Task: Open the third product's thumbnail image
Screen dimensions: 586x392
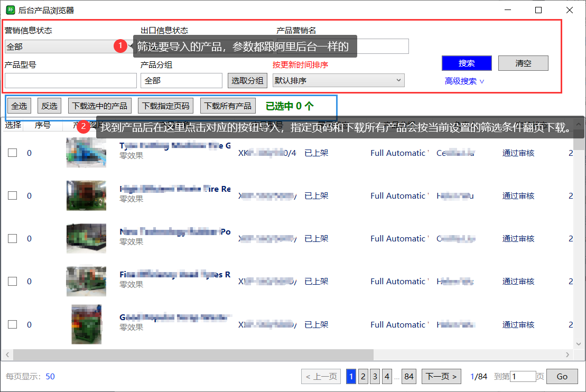Action: pyautogui.click(x=86, y=238)
